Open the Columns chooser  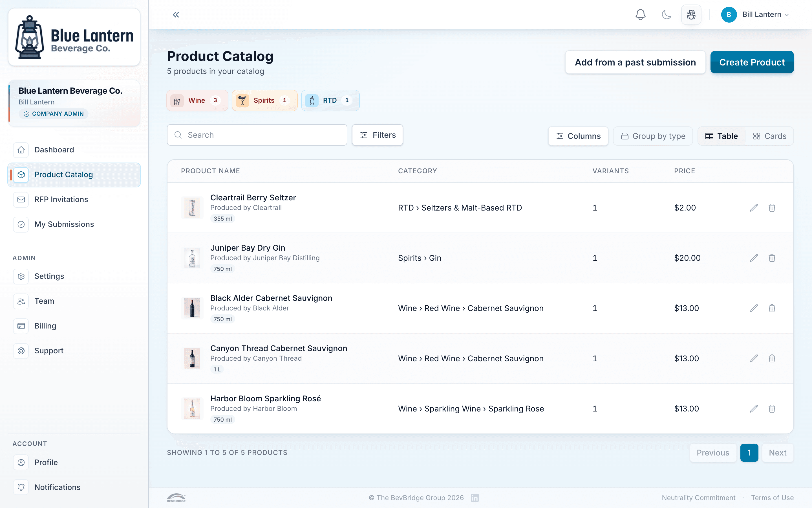click(x=578, y=136)
